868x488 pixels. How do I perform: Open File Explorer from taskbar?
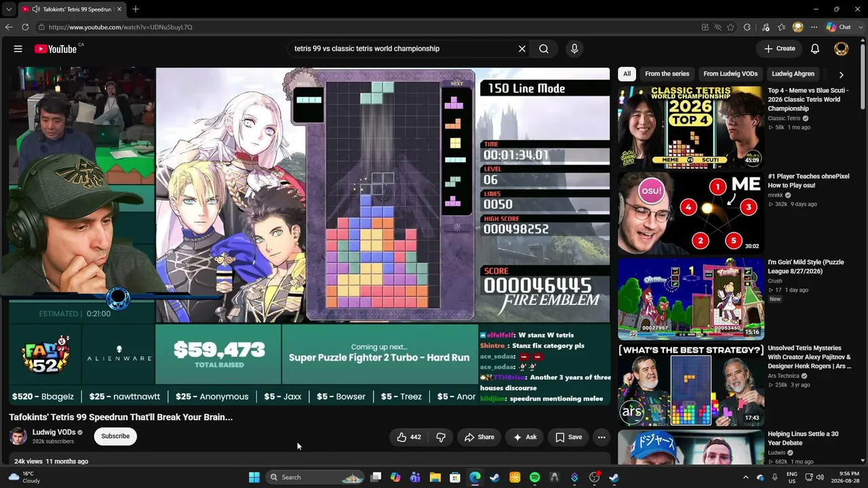click(435, 477)
